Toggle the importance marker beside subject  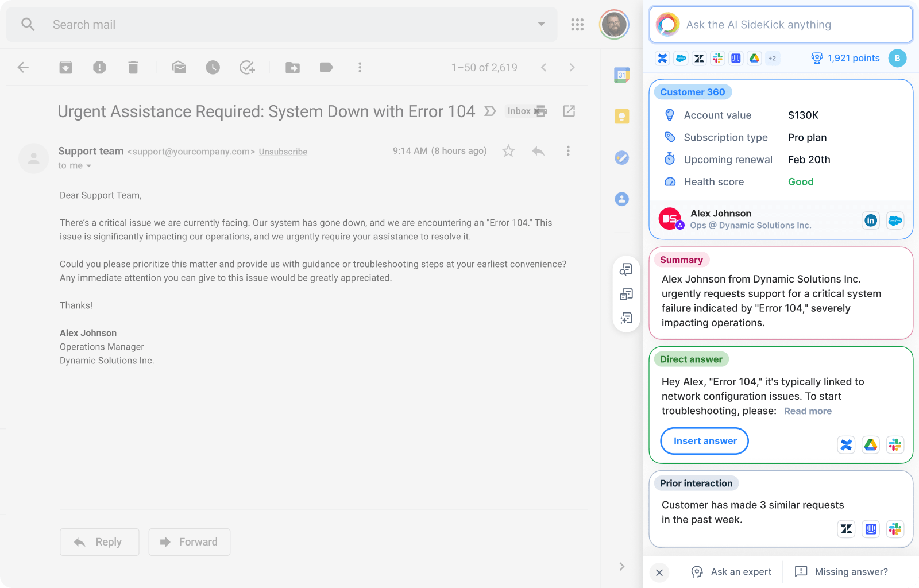tap(490, 111)
